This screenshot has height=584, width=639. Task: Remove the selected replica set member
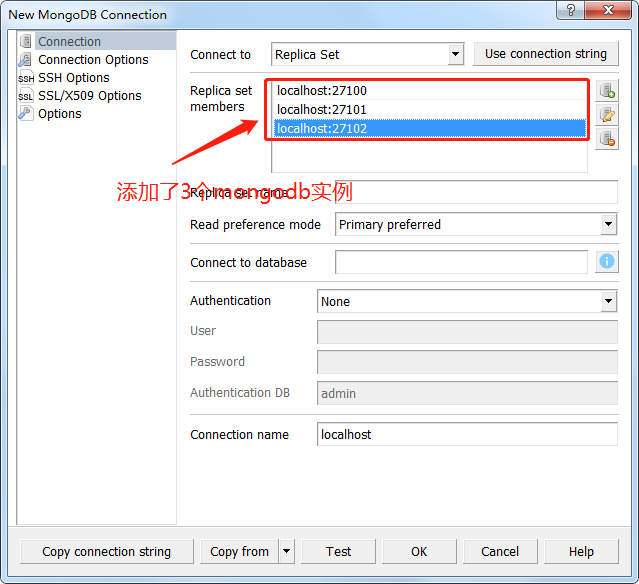[607, 139]
